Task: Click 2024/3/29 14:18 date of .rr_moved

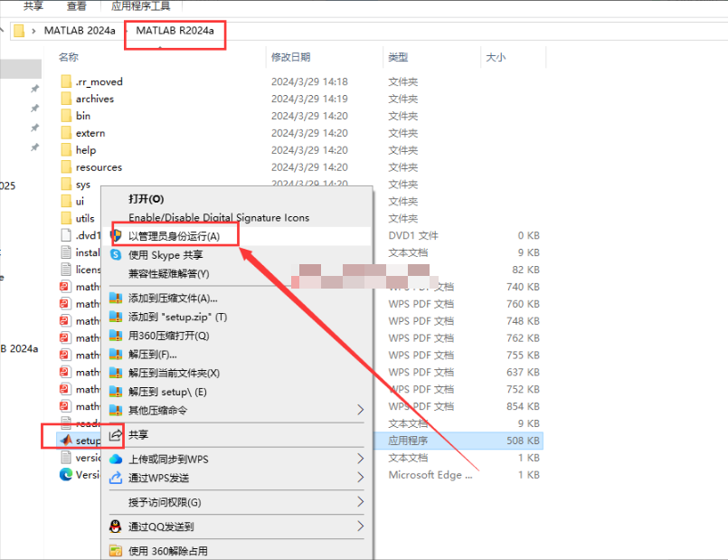Action: pos(309,81)
